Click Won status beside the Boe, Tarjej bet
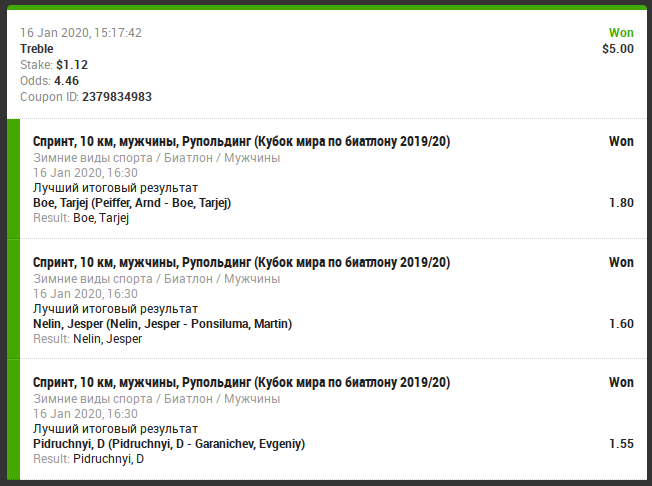This screenshot has width=652, height=486. (621, 142)
